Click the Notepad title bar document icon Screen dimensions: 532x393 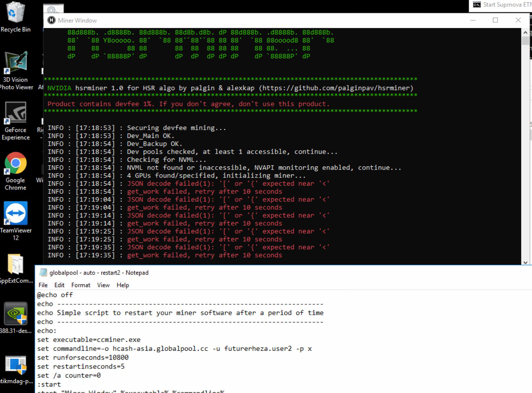43,272
